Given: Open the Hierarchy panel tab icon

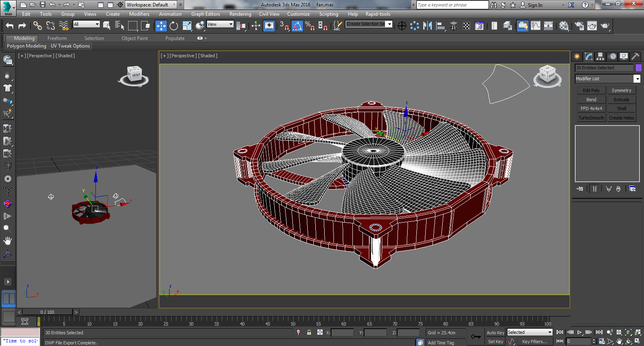Looking at the screenshot, I should (x=600, y=56).
